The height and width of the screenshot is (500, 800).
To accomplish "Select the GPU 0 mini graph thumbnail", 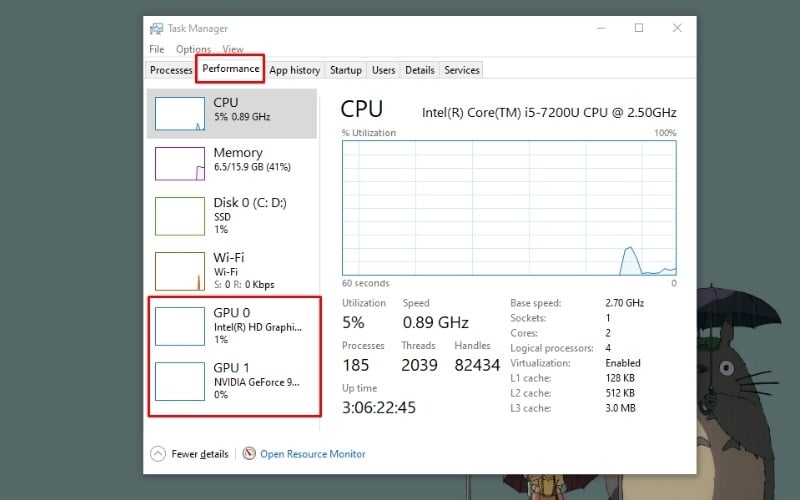I will [x=180, y=327].
